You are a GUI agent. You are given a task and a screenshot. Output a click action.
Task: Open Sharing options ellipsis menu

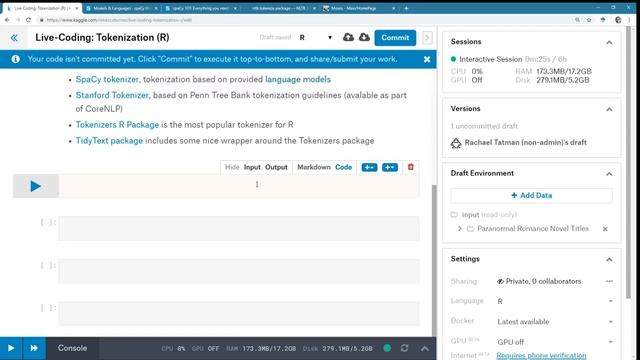(609, 281)
